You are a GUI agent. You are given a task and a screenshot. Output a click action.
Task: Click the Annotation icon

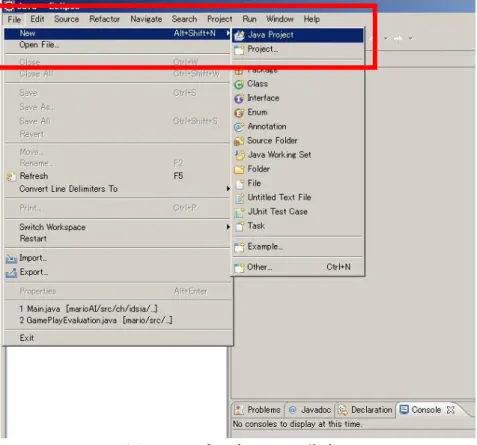(239, 127)
